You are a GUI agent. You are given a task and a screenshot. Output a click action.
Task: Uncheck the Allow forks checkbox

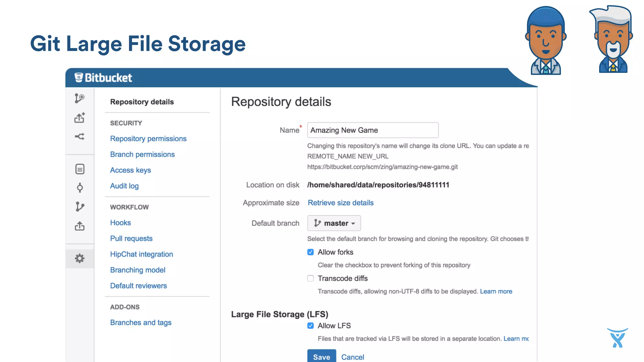tap(310, 252)
